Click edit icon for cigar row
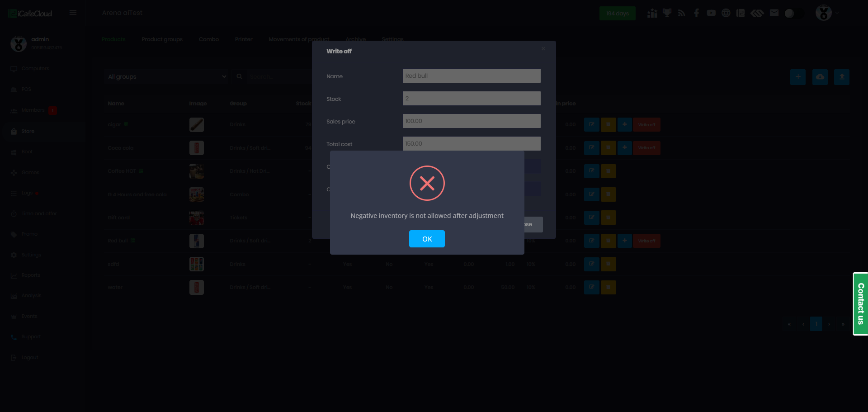The image size is (868, 412). (x=591, y=124)
